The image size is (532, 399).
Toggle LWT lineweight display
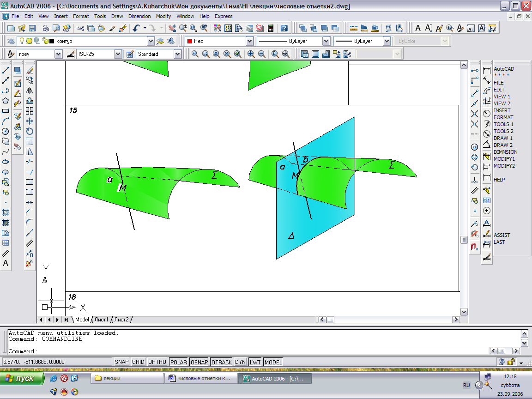[255, 362]
